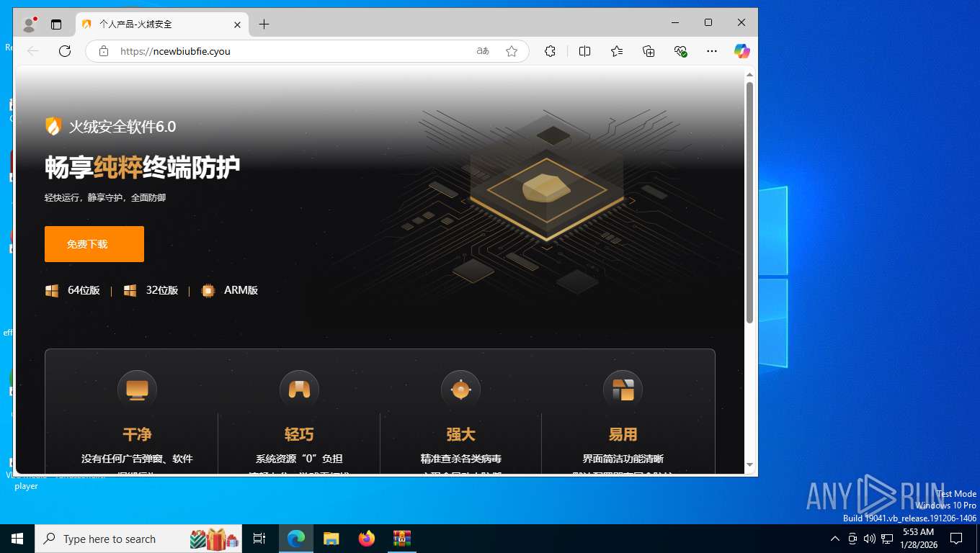Open the network tray icon
The width and height of the screenshot is (980, 553).
(887, 539)
